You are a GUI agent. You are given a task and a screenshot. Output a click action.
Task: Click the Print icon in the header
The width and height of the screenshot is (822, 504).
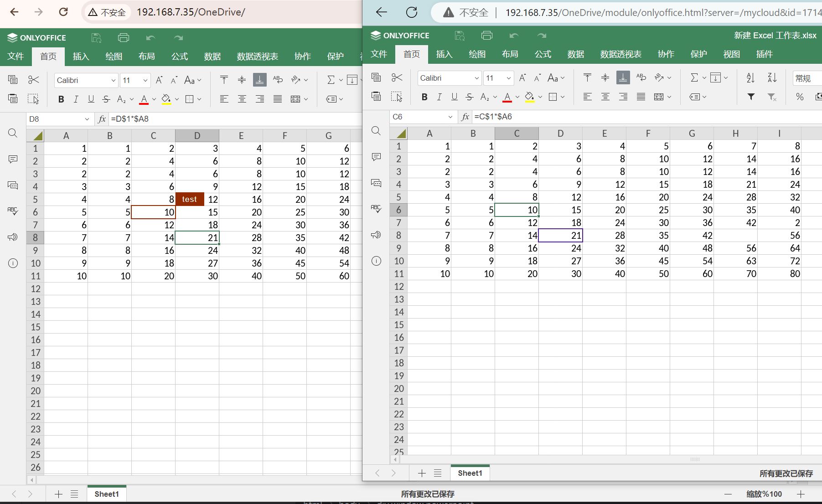486,35
